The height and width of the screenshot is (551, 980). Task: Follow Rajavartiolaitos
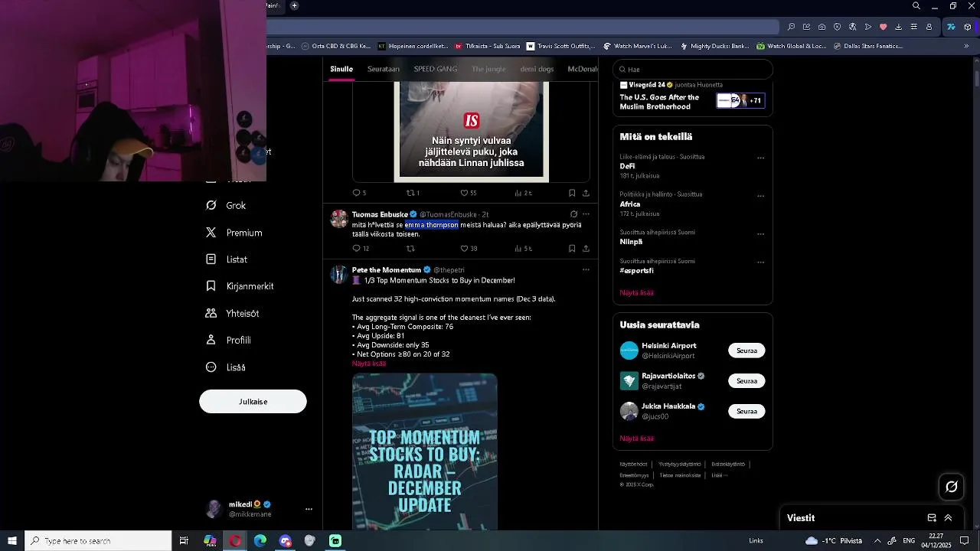746,381
